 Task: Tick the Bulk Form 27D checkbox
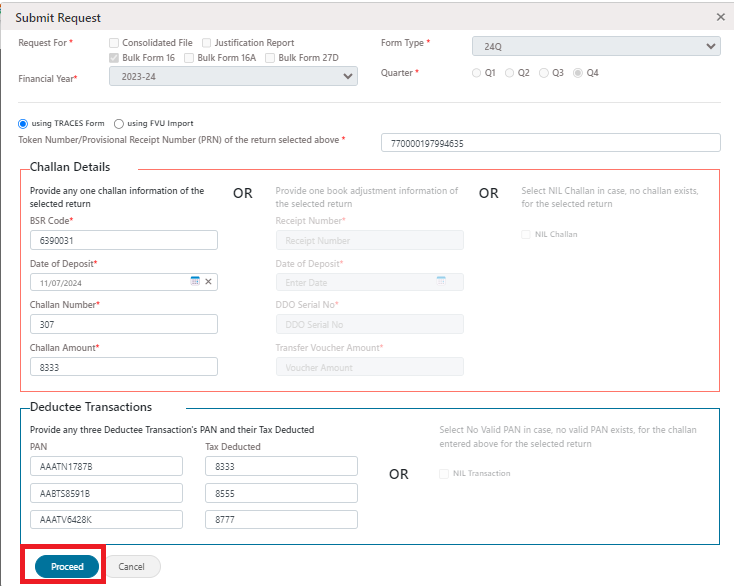pyautogui.click(x=270, y=58)
